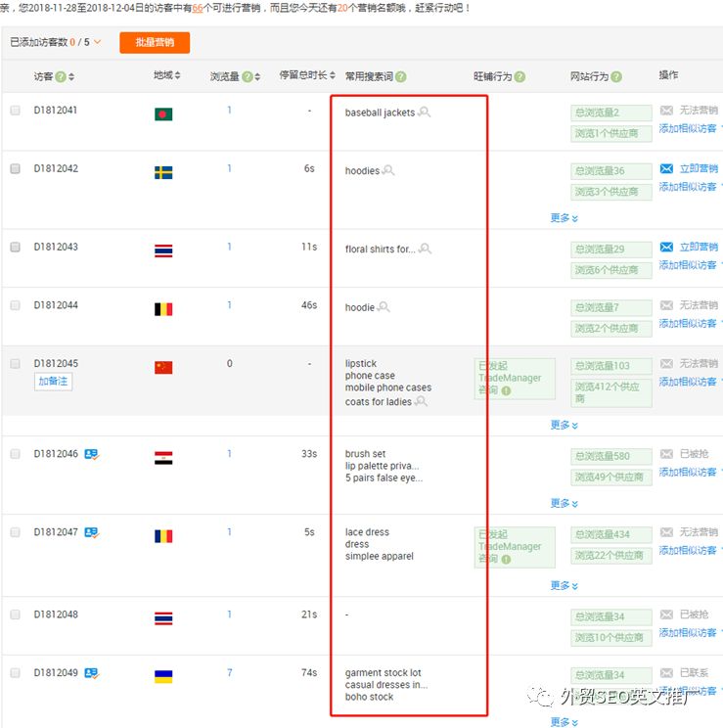
Task: Click Ukraine flag for D1812049
Action: (x=163, y=677)
